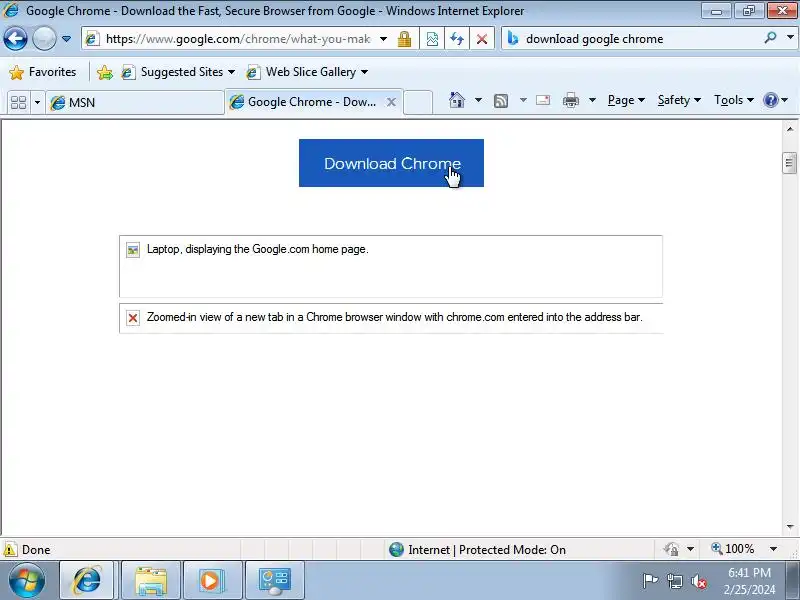
Task: Click the search magnifier icon
Action: [770, 37]
